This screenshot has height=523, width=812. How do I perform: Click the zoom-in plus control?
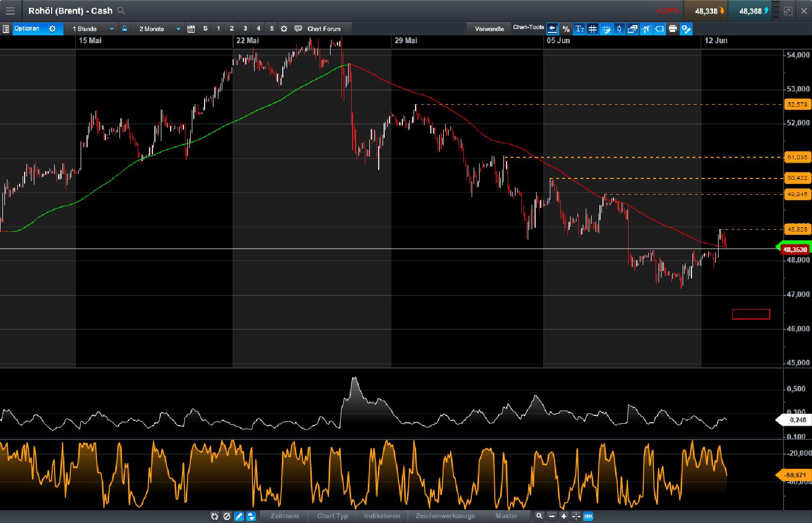click(564, 517)
